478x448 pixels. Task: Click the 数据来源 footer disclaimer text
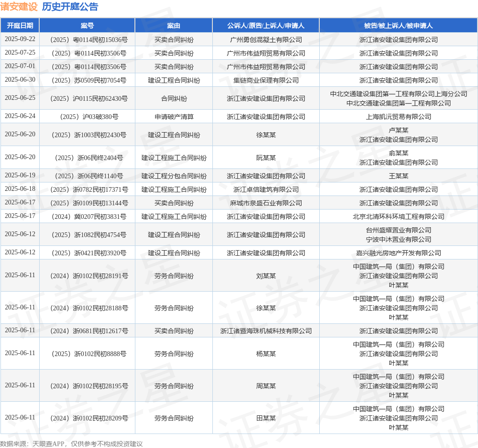tap(71, 444)
